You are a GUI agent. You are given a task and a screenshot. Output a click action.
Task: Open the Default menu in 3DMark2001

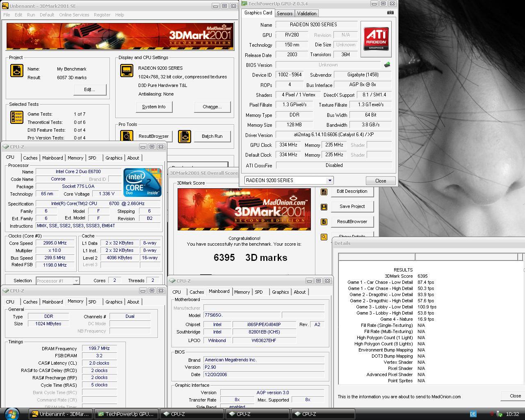[x=47, y=15]
